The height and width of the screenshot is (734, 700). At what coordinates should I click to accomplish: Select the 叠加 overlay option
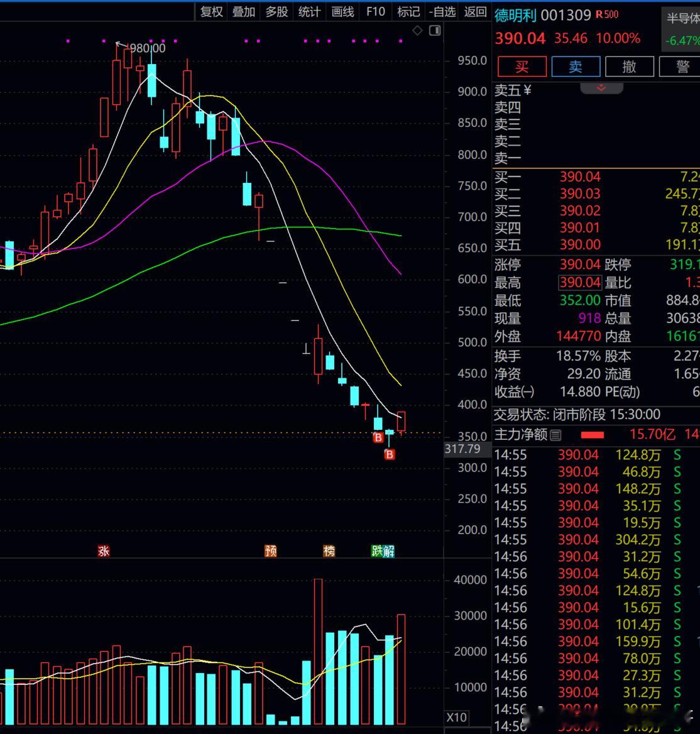click(x=244, y=12)
